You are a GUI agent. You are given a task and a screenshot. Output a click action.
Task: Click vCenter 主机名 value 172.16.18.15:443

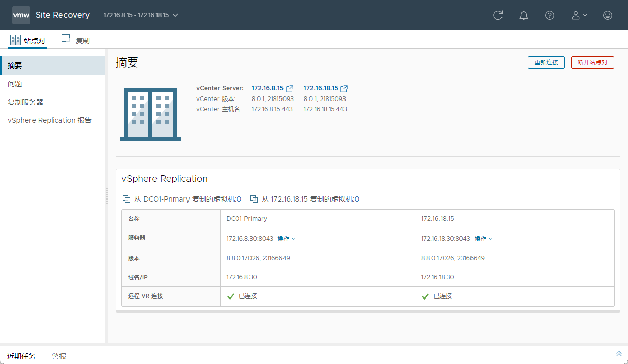(x=325, y=109)
